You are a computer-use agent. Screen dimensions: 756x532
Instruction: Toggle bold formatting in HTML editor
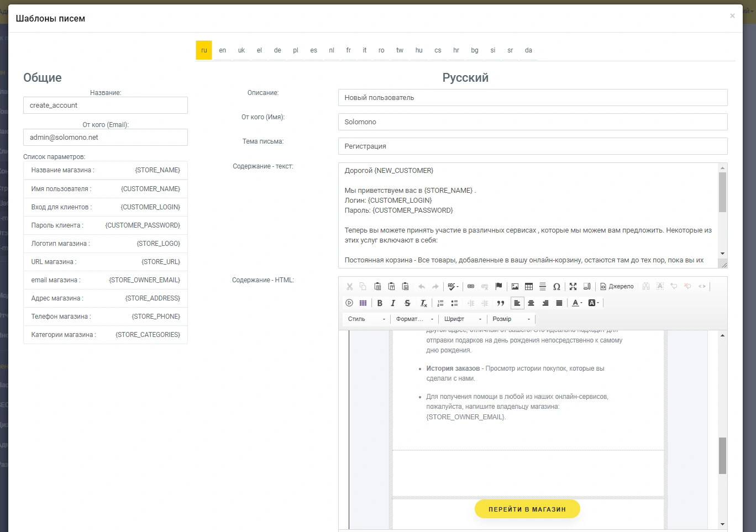point(380,303)
